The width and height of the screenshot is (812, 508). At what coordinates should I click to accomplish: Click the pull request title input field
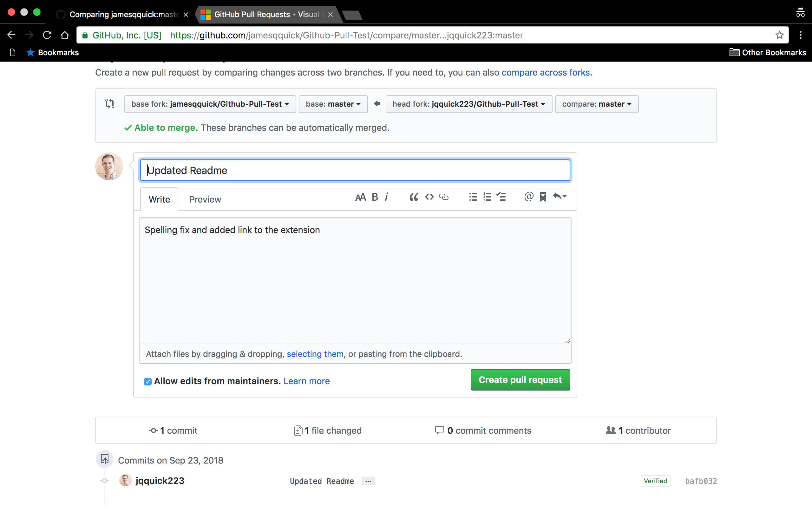tap(355, 170)
